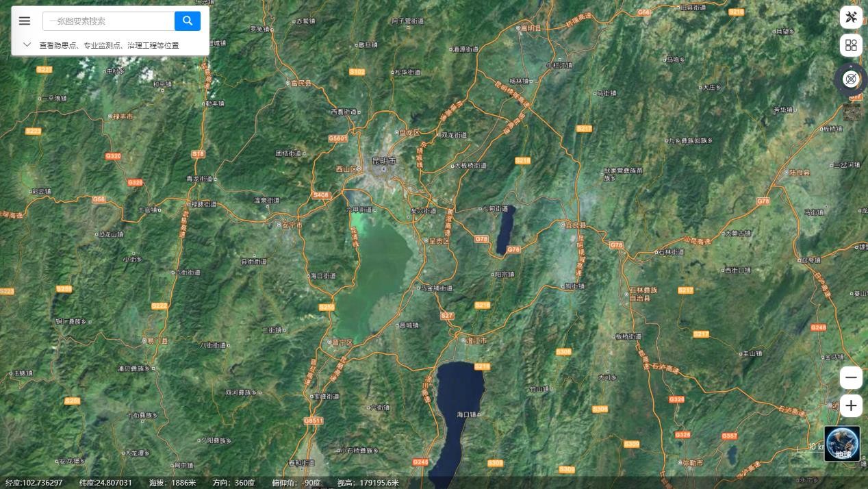The image size is (868, 489).
Task: Open the four-square grid module panel
Action: click(851, 45)
